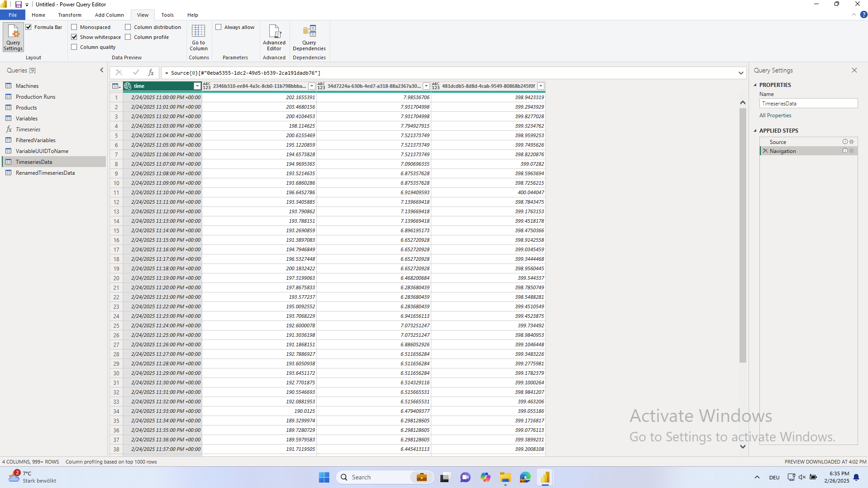Open the Add Column tab
Image resolution: width=868 pixels, height=488 pixels.
[x=109, y=15]
